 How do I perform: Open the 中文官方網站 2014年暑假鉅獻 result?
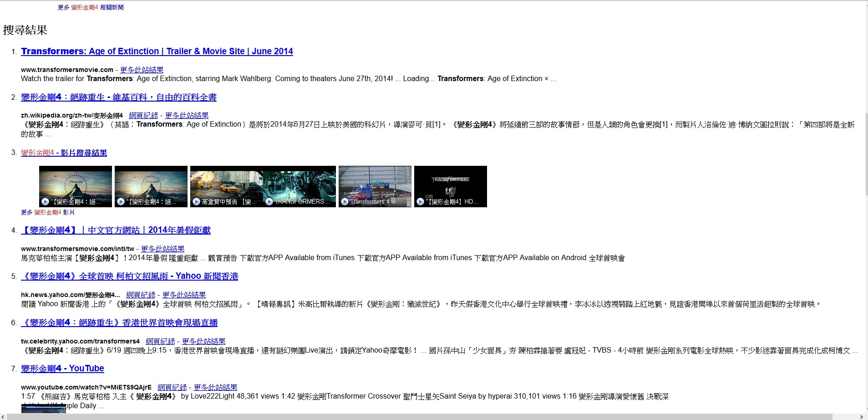click(116, 230)
